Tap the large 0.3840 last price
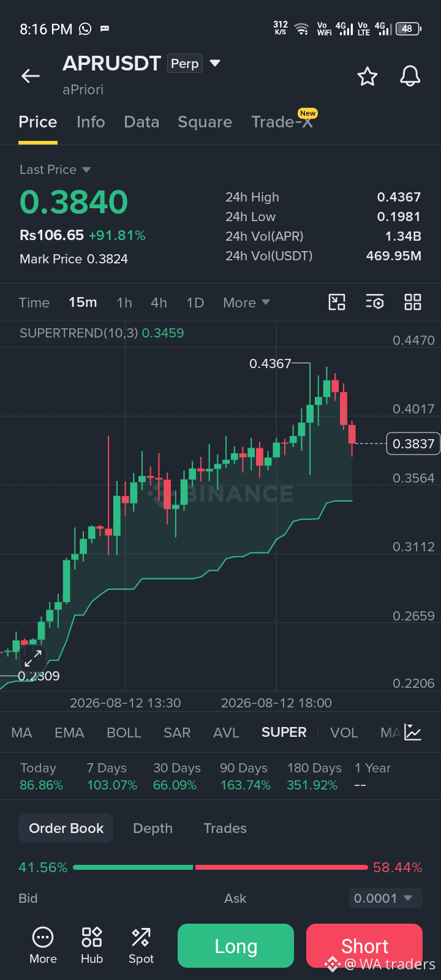 click(74, 202)
